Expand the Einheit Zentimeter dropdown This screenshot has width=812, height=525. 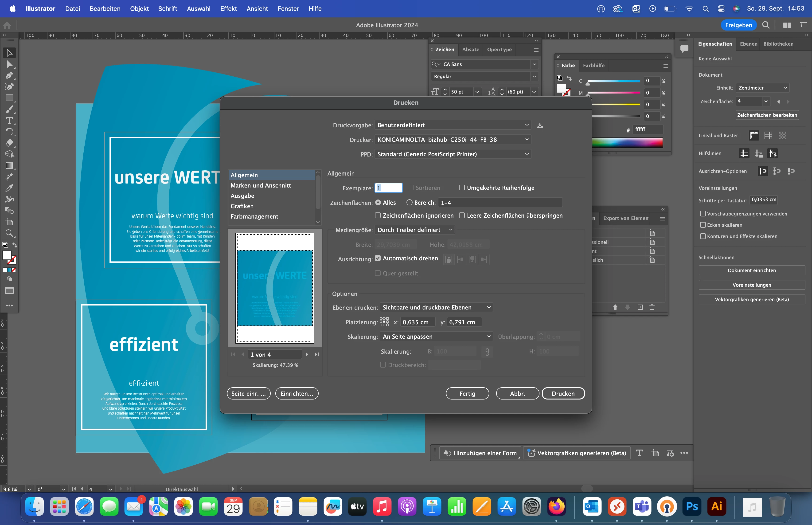pos(762,88)
